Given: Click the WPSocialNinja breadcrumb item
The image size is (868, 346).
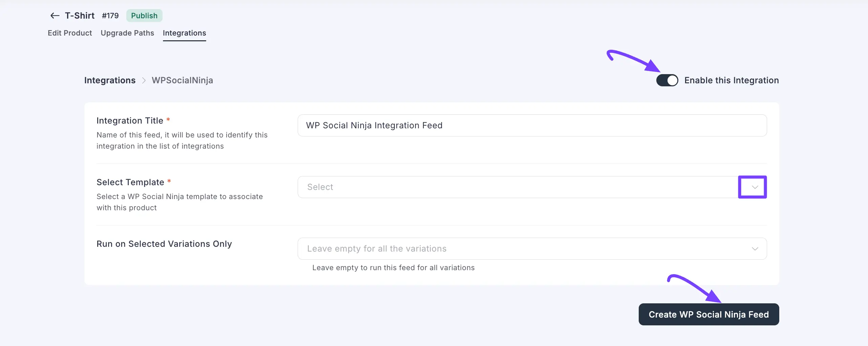Looking at the screenshot, I should 182,80.
